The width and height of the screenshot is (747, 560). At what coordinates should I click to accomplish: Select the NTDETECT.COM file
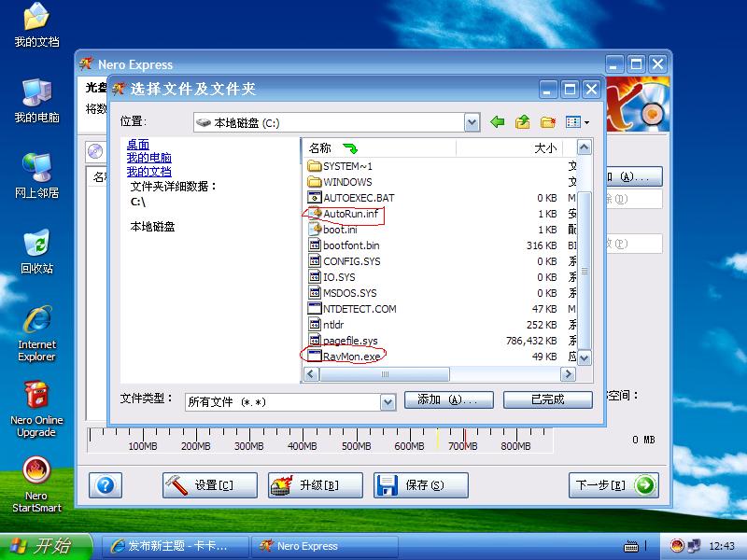click(352, 309)
